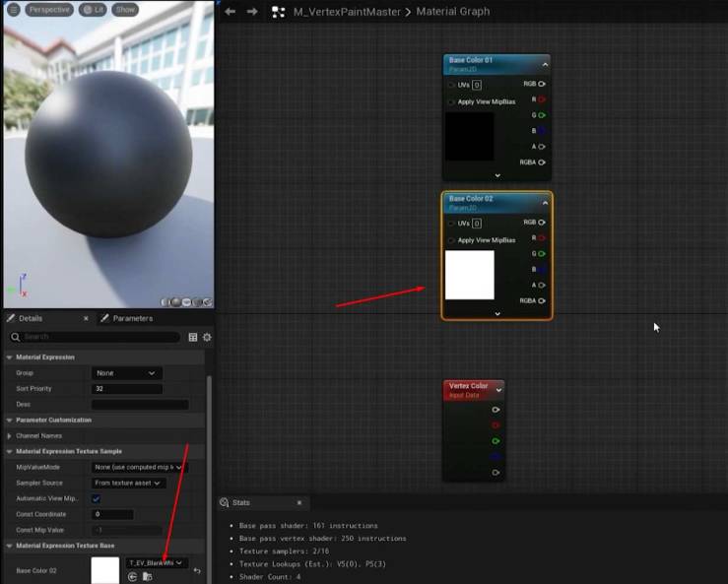Click the Lit view mode button

pos(94,9)
